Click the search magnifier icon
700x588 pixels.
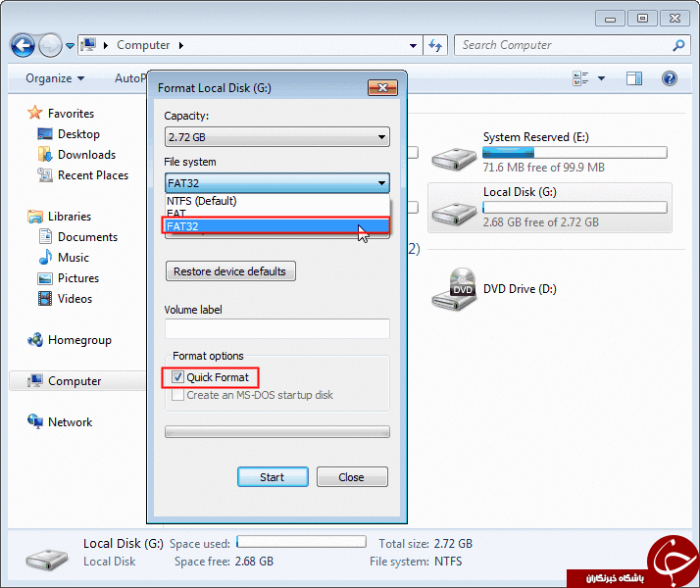(x=678, y=45)
